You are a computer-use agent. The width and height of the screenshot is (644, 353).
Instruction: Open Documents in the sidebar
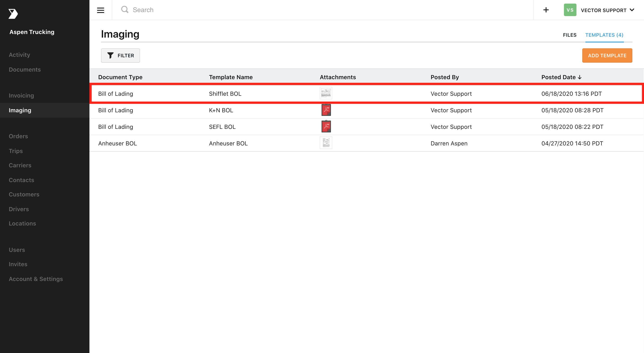click(25, 70)
